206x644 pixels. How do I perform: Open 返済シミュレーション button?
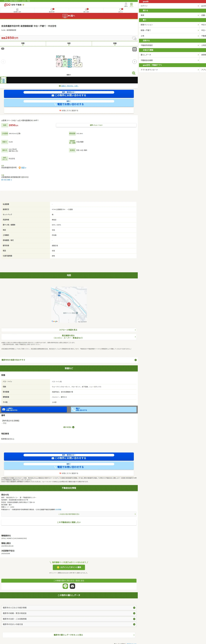(96, 125)
